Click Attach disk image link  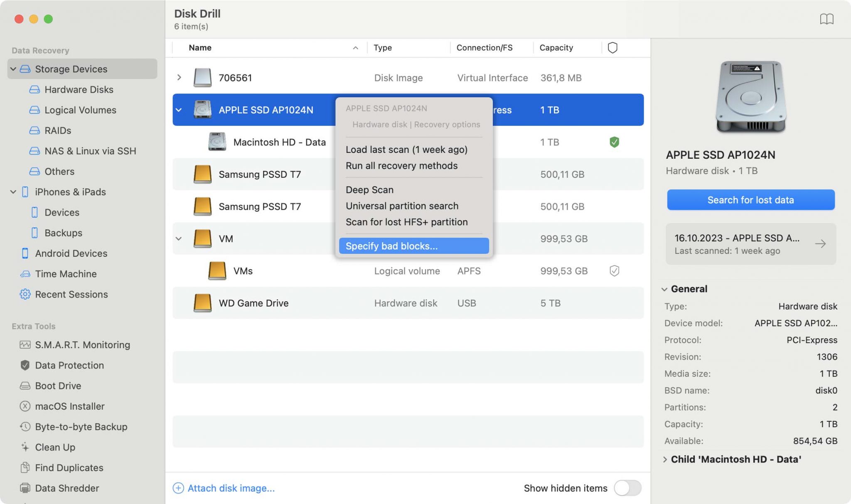[x=231, y=488]
